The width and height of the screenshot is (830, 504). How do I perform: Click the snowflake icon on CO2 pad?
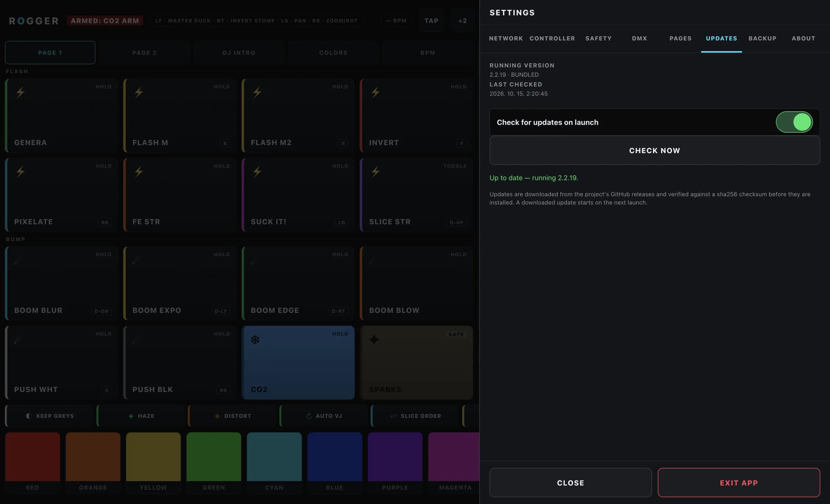point(255,340)
